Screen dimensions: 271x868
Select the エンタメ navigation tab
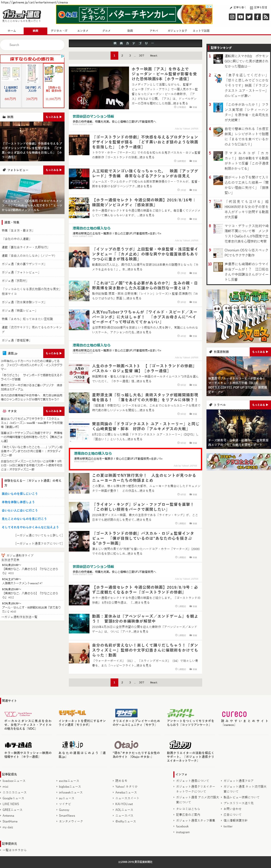[x=83, y=31]
